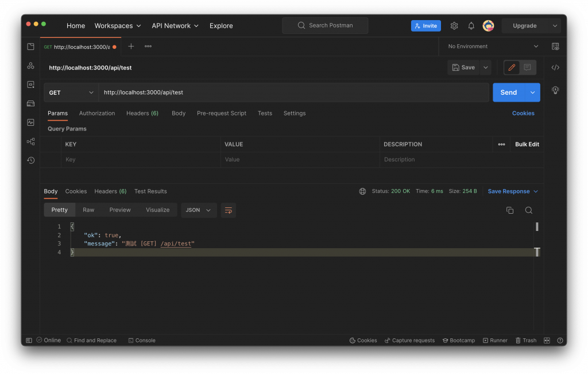This screenshot has width=588, height=374.
Task: Select the Visualize response view
Action: tap(157, 210)
